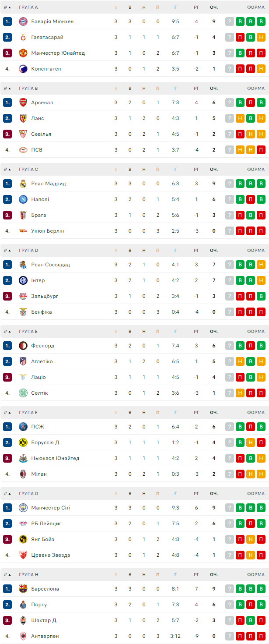This screenshot has height=644, width=269.
Task: Click the Атлетіко club crest
Action: [23, 361]
